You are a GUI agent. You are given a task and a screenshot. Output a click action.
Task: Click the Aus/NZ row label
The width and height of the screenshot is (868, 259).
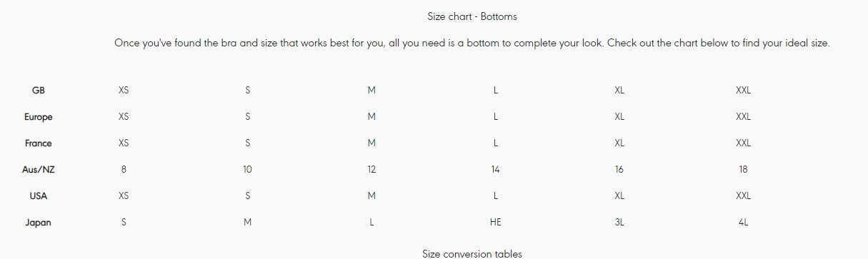pyautogui.click(x=39, y=170)
